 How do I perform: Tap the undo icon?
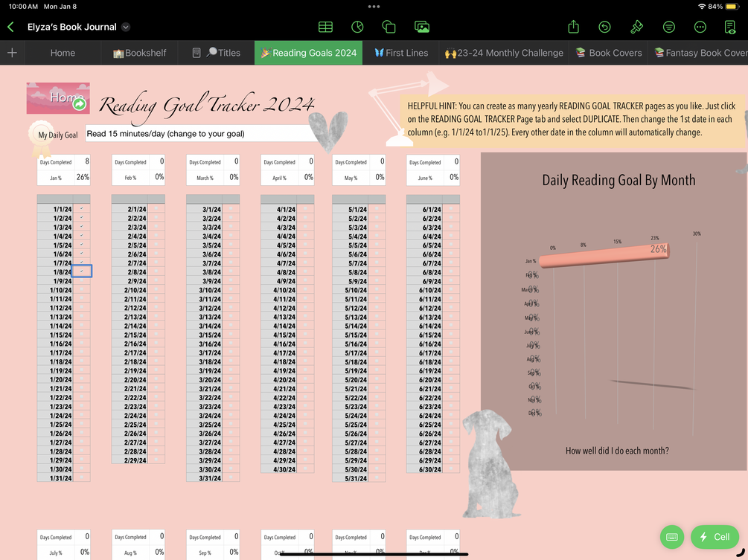coord(605,28)
